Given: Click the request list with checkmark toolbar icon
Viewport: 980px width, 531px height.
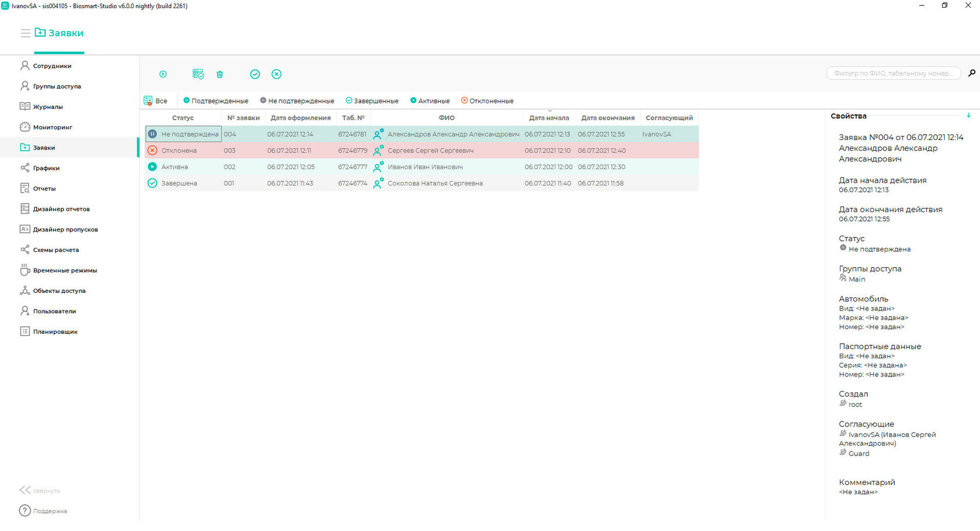Looking at the screenshot, I should click(x=198, y=74).
